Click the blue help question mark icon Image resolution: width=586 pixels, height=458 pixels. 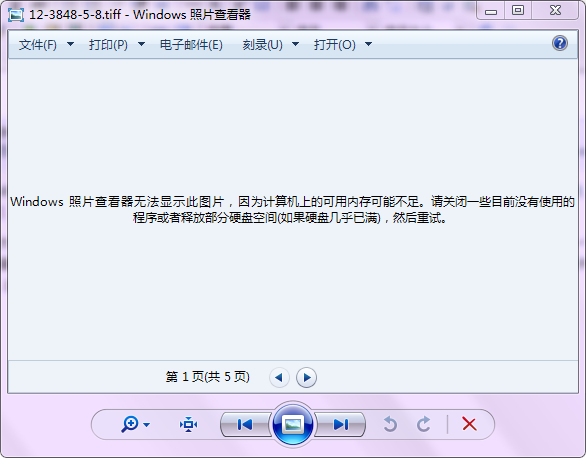[559, 43]
